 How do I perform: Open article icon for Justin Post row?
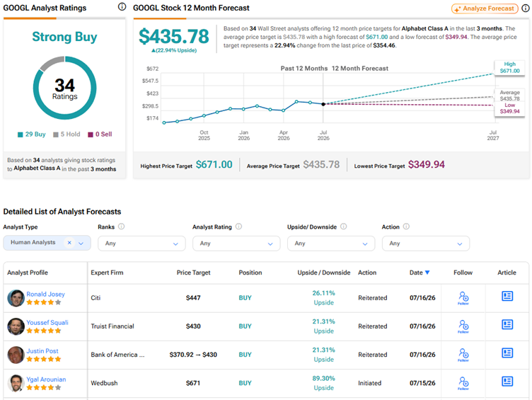point(507,353)
